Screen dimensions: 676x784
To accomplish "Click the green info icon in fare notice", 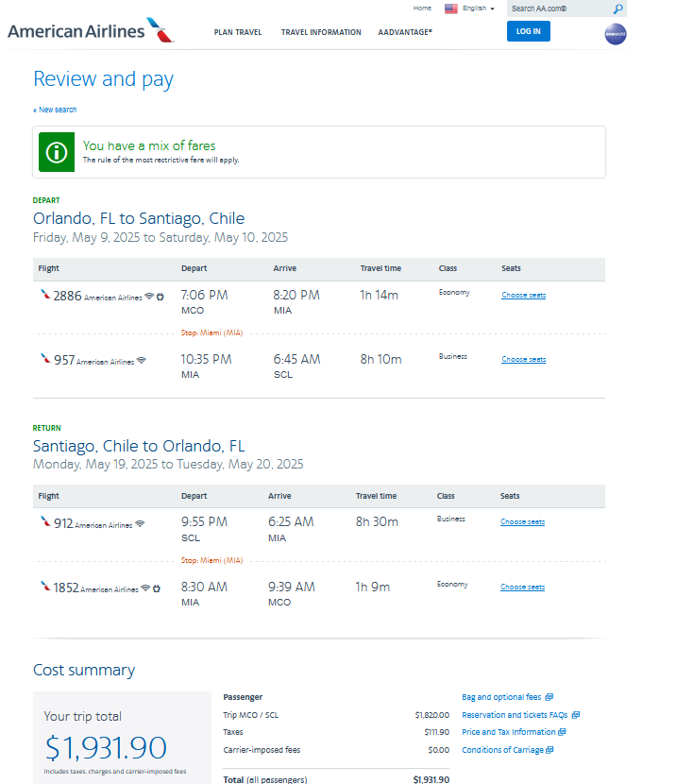I will coord(58,152).
